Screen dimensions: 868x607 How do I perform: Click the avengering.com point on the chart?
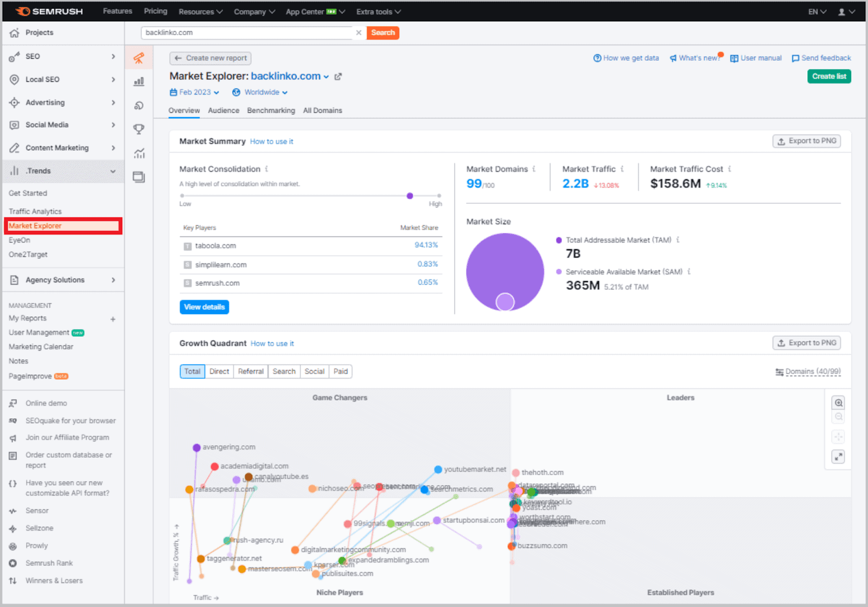196,448
